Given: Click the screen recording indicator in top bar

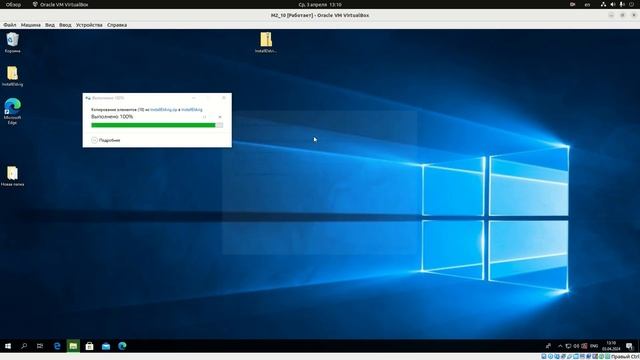Looking at the screenshot, I should 573,4.
